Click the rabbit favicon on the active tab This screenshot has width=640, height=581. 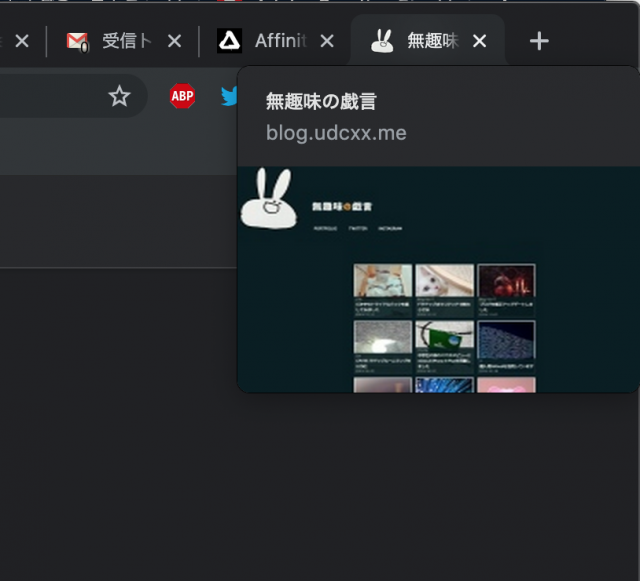click(381, 41)
